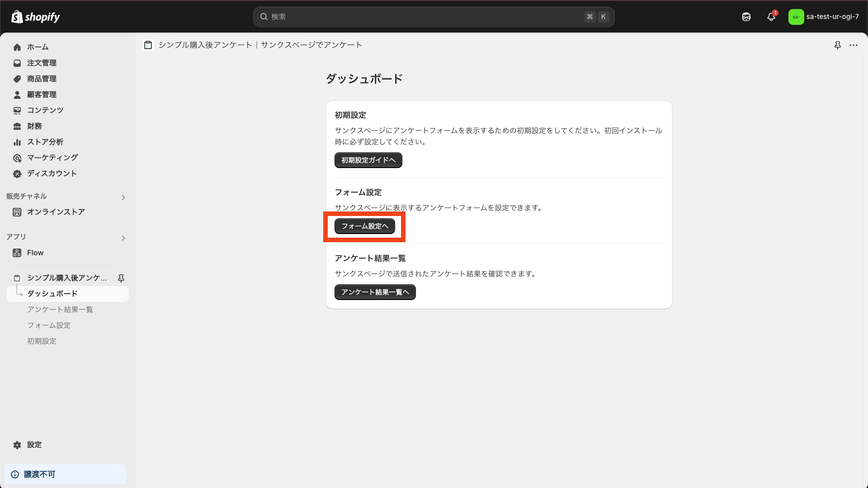Open the 商品管理 products section
868x488 pixels.
(41, 79)
